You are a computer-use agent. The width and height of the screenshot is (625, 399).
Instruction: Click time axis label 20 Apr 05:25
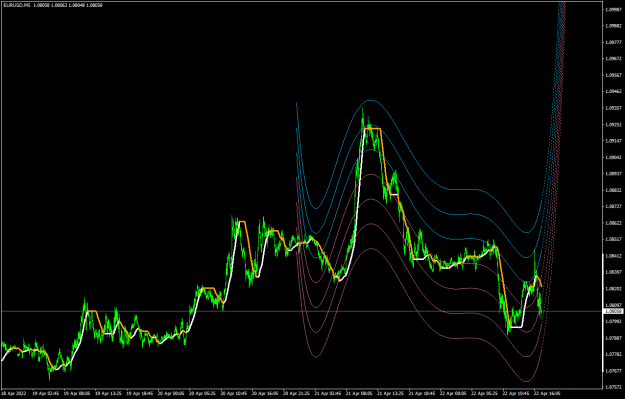click(x=203, y=393)
